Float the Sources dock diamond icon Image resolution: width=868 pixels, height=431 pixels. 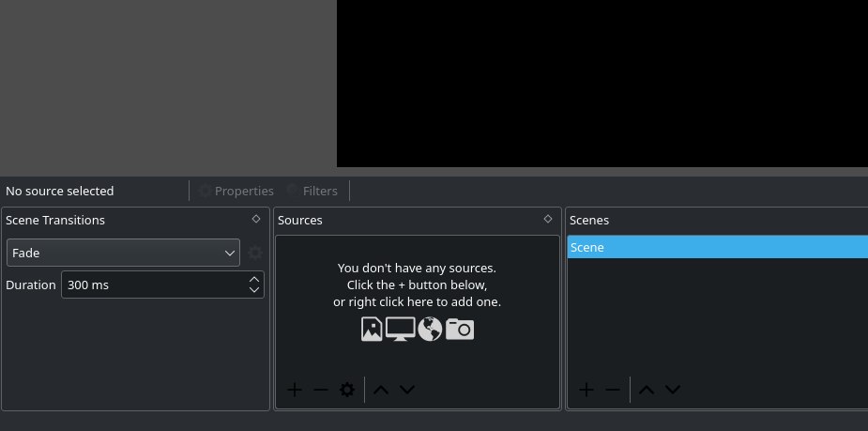pos(547,219)
